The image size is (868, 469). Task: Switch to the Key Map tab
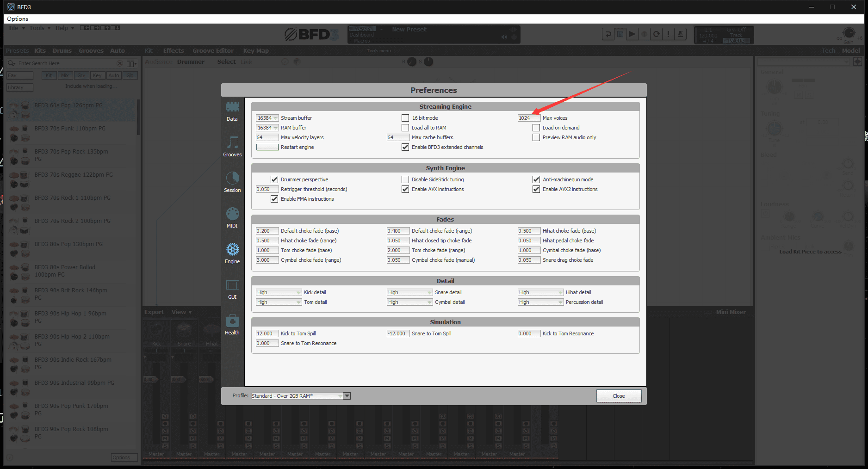(x=256, y=51)
